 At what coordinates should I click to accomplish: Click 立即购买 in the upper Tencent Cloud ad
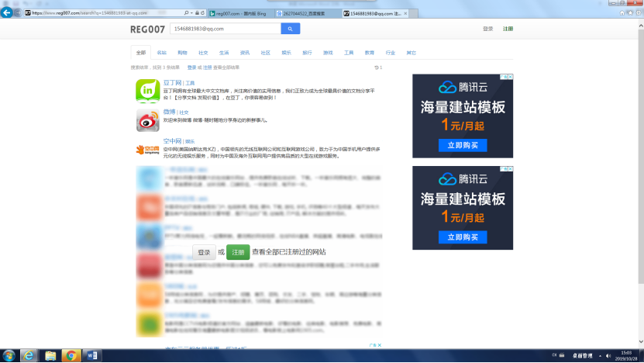(463, 145)
